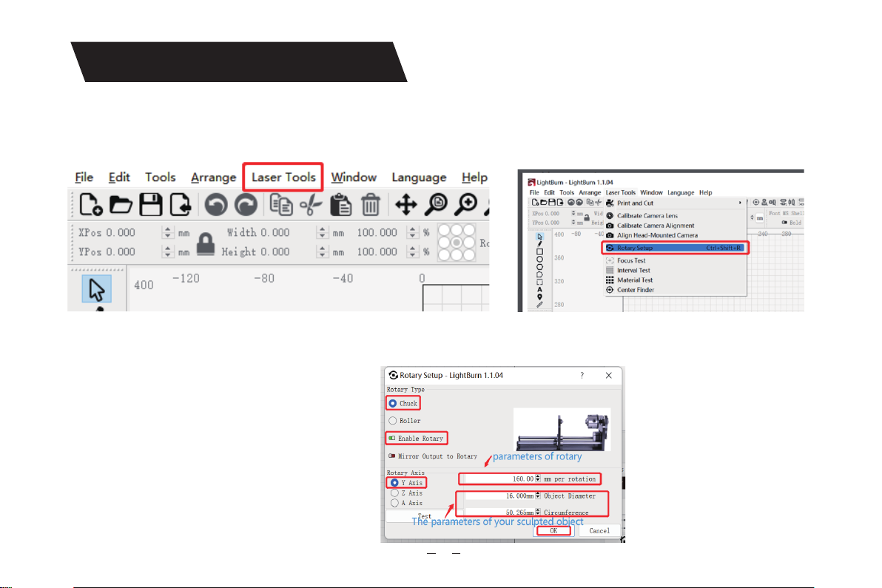Click the Width spinner arrows in the large toolbar
This screenshot has width=882, height=588.
[322, 233]
